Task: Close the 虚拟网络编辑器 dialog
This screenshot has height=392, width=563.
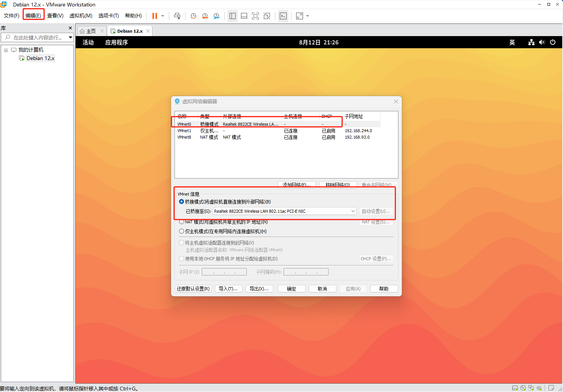Action: [x=396, y=101]
